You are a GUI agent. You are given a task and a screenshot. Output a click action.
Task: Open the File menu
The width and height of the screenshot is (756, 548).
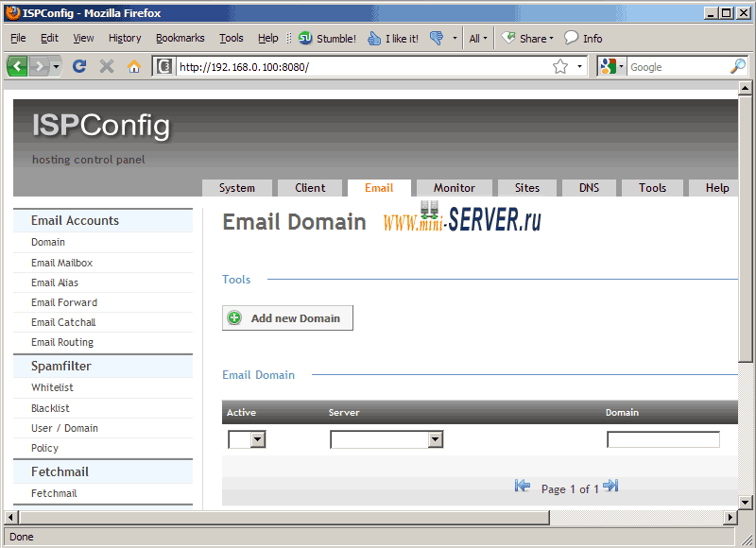[x=18, y=38]
